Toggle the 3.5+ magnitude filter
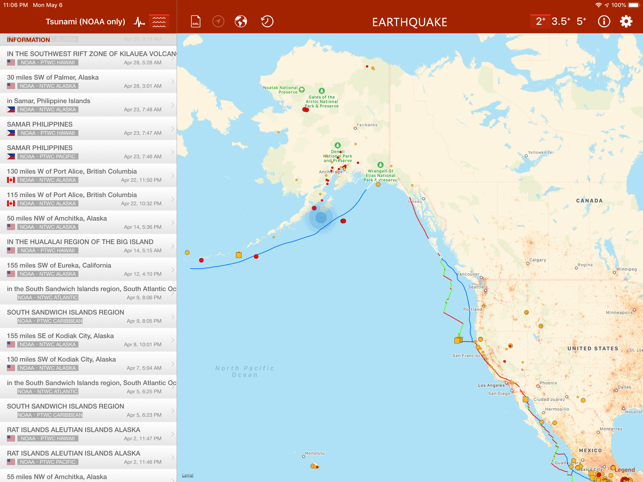 561,22
